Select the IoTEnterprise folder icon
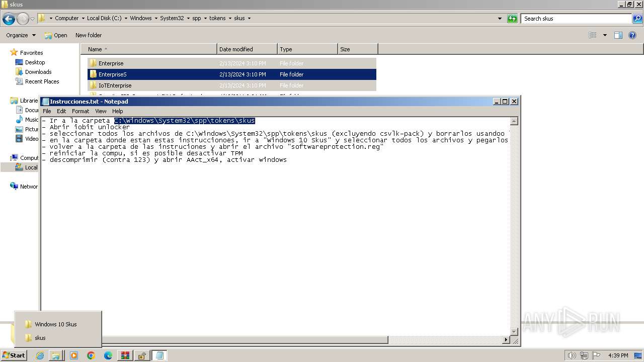This screenshot has width=644, height=362. [93, 85]
